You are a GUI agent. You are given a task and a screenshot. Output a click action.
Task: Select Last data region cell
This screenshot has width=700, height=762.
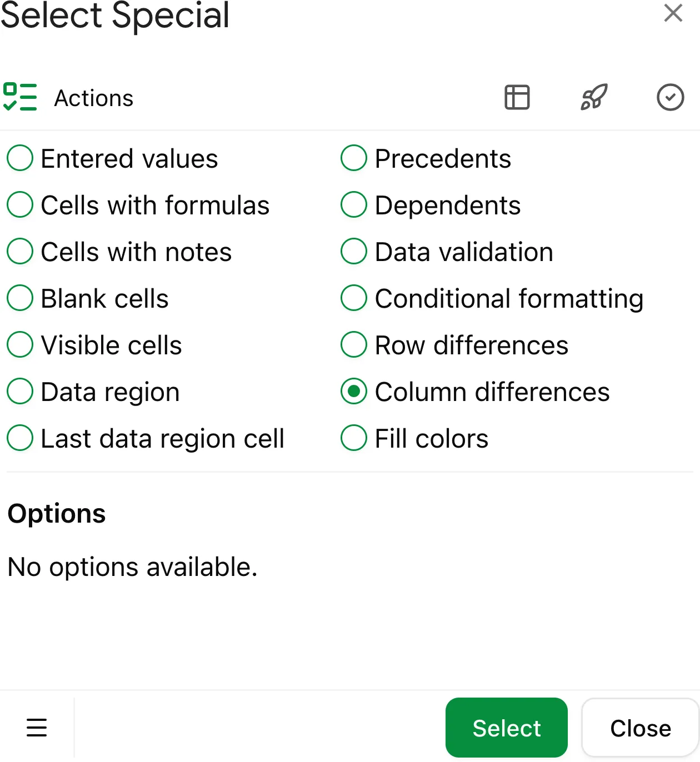(19, 438)
